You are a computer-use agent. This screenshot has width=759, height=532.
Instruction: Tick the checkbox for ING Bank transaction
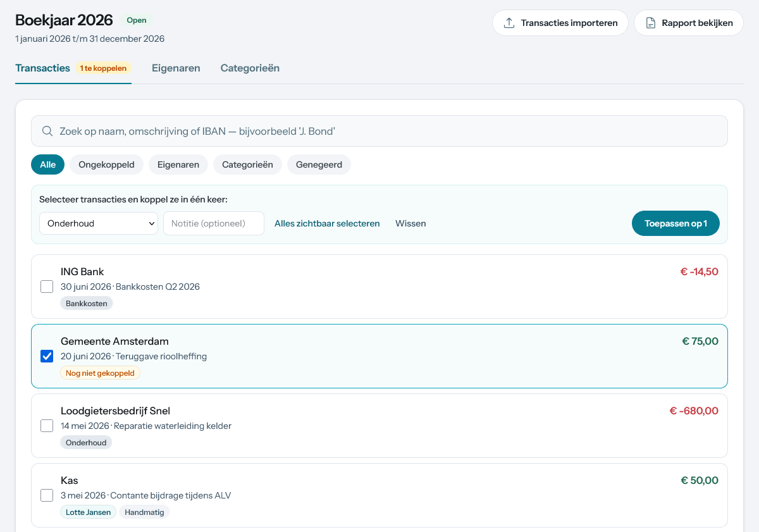(47, 287)
